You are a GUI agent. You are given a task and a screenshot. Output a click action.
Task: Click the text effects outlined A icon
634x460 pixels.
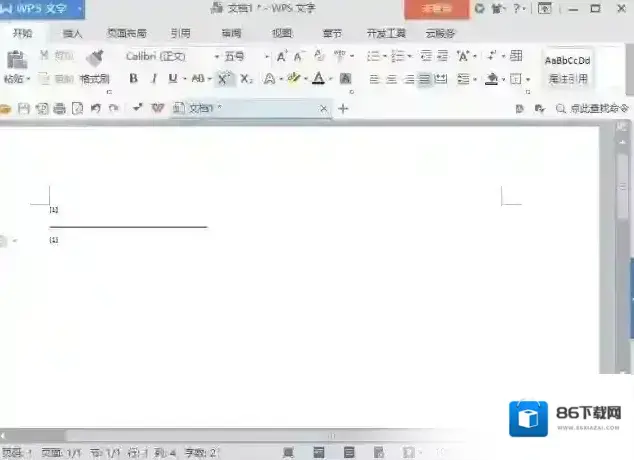click(269, 78)
